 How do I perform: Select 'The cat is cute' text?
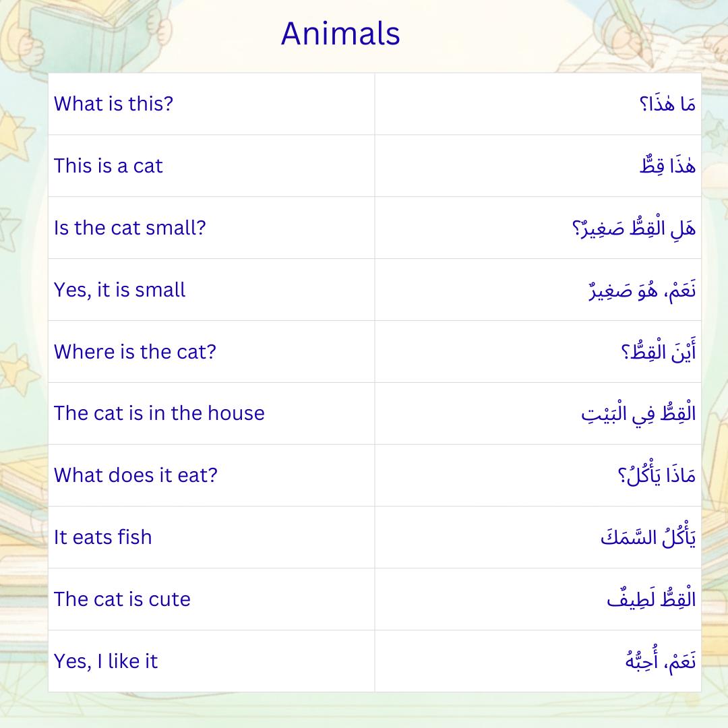pos(121,599)
